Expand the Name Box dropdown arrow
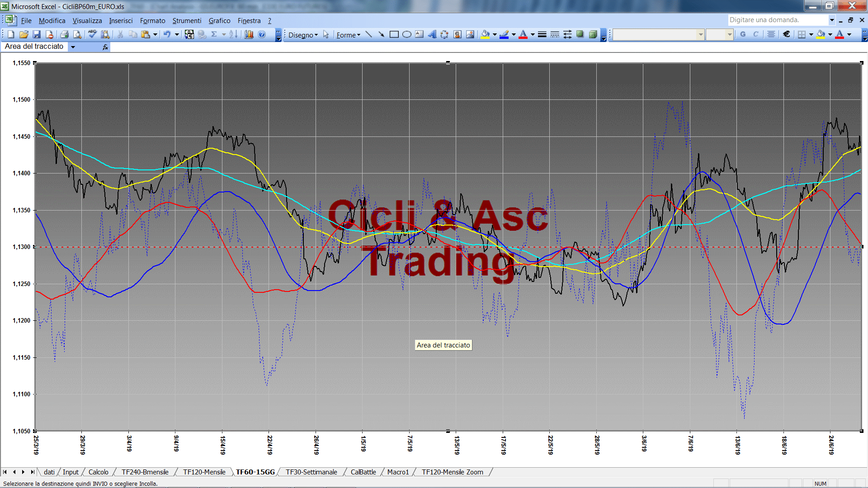The height and width of the screenshot is (488, 868). tap(73, 47)
